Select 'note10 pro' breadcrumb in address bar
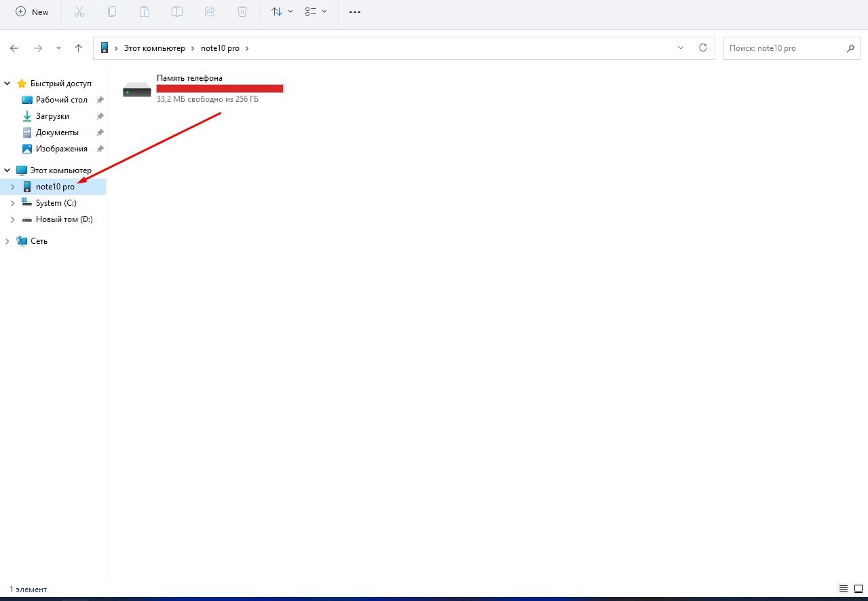The height and width of the screenshot is (601, 868). click(x=220, y=49)
